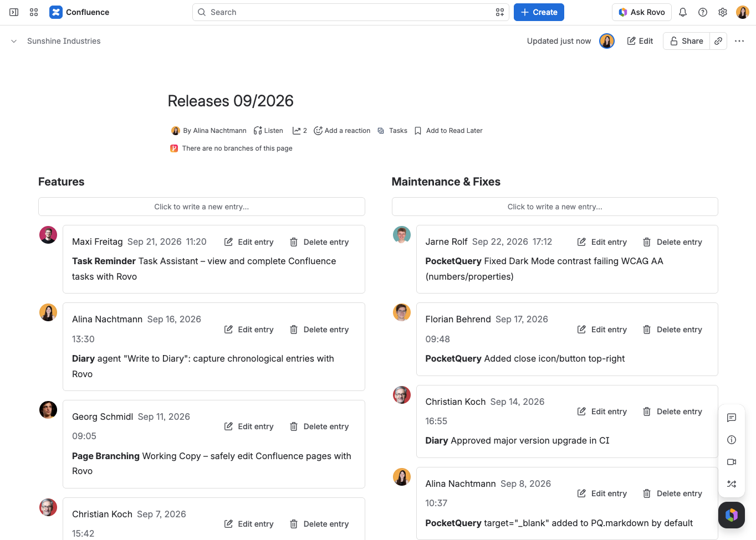Add a reaction to the page

(342, 131)
